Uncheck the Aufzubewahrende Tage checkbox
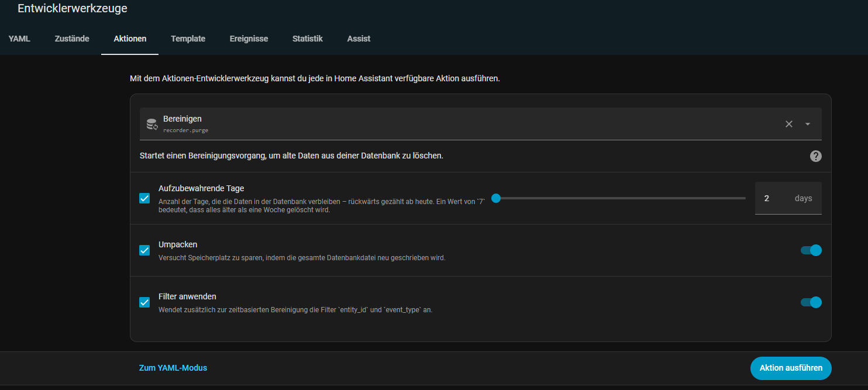 (144, 198)
